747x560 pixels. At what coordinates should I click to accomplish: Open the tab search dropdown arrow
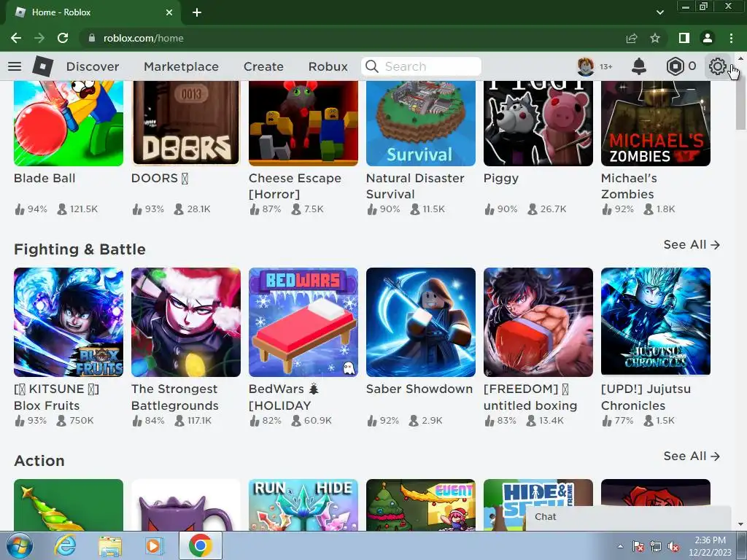point(659,12)
